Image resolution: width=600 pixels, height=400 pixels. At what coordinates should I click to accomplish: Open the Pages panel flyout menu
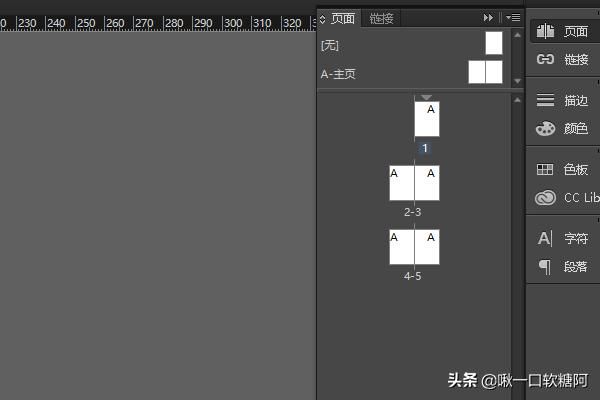(513, 18)
